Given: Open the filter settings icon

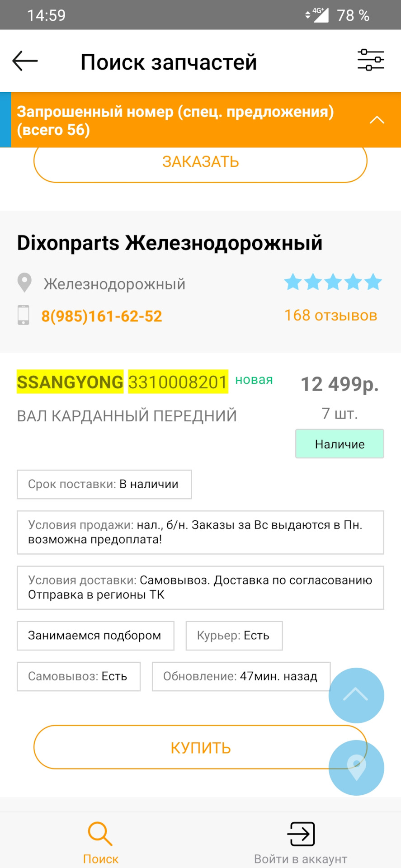Looking at the screenshot, I should [x=371, y=60].
